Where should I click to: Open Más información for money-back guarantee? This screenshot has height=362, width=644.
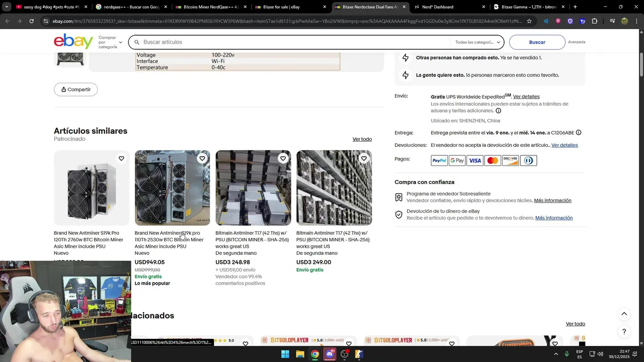pos(554,218)
